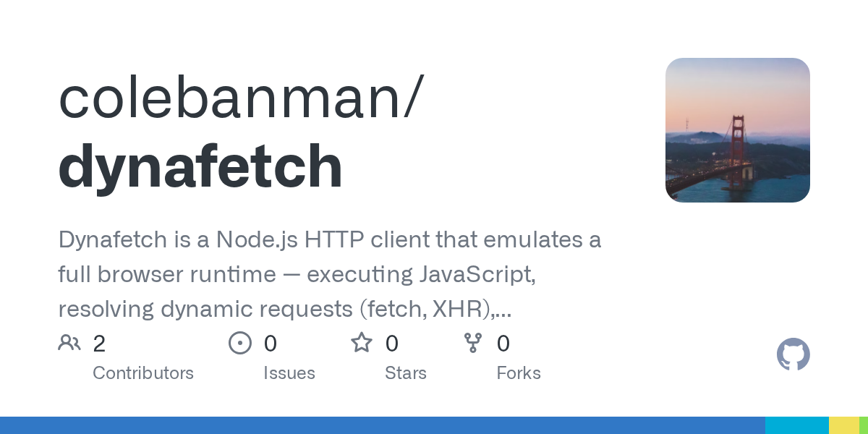Click the Forks label
The image size is (868, 434).
519,373
